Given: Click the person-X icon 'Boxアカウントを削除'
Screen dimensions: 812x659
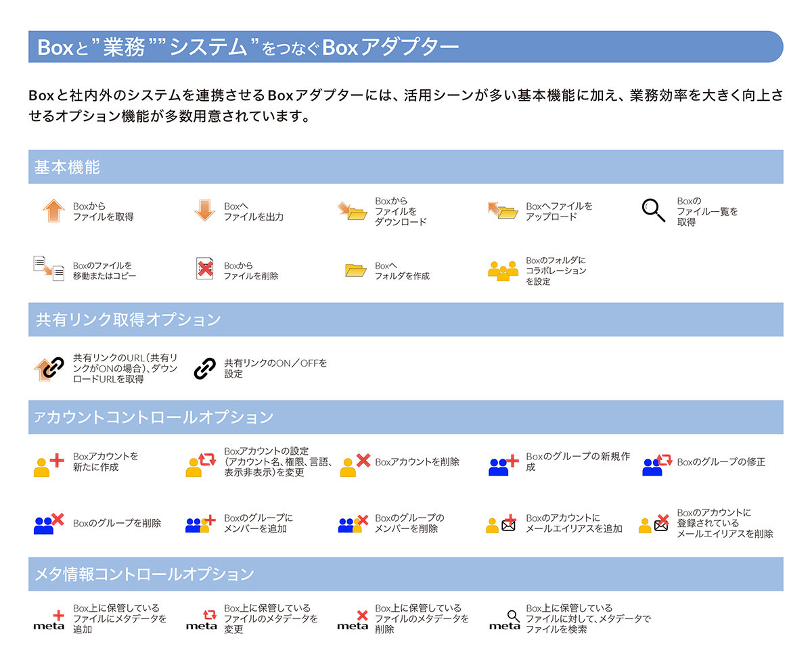Looking at the screenshot, I should [x=355, y=465].
